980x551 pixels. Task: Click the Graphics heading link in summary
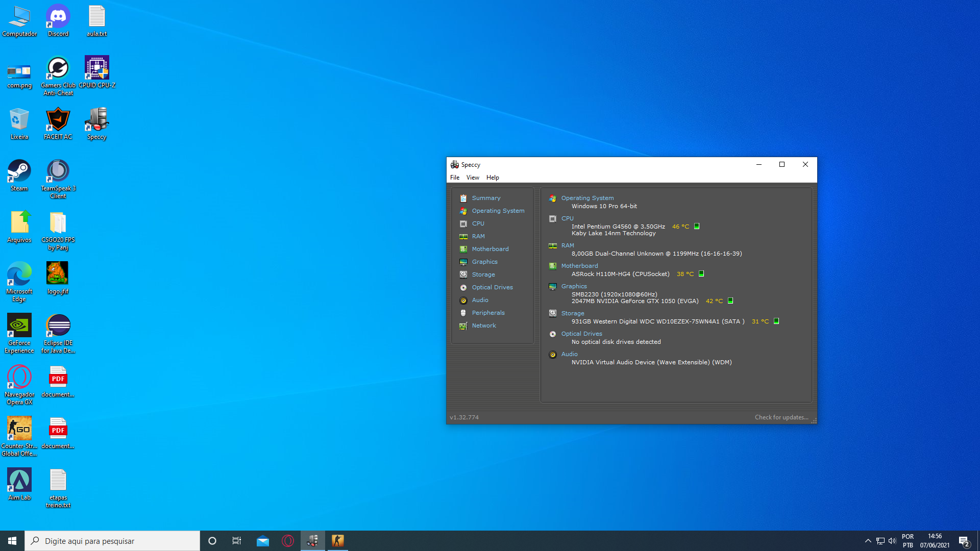pyautogui.click(x=574, y=286)
